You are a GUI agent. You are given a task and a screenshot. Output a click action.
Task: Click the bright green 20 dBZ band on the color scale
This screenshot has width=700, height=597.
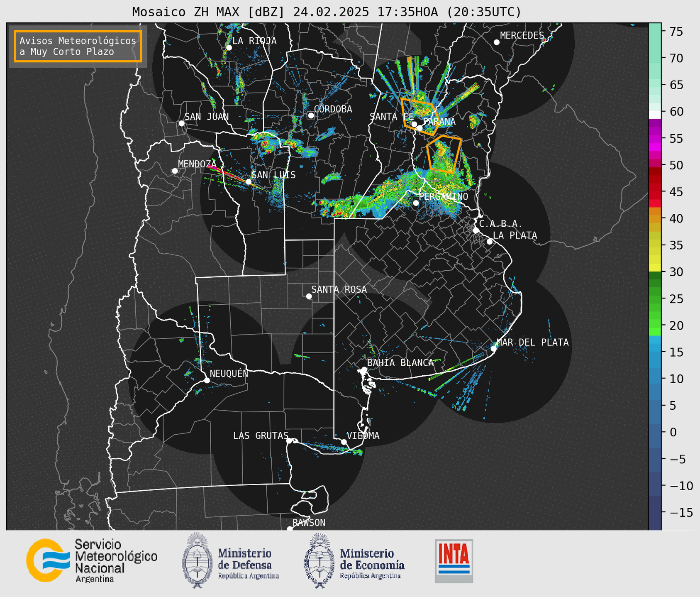[x=655, y=331]
